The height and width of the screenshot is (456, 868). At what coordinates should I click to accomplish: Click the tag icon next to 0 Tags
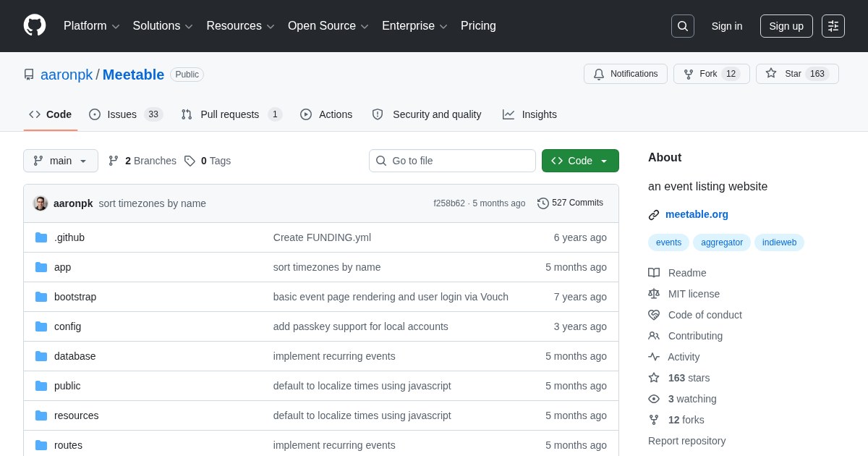(190, 161)
